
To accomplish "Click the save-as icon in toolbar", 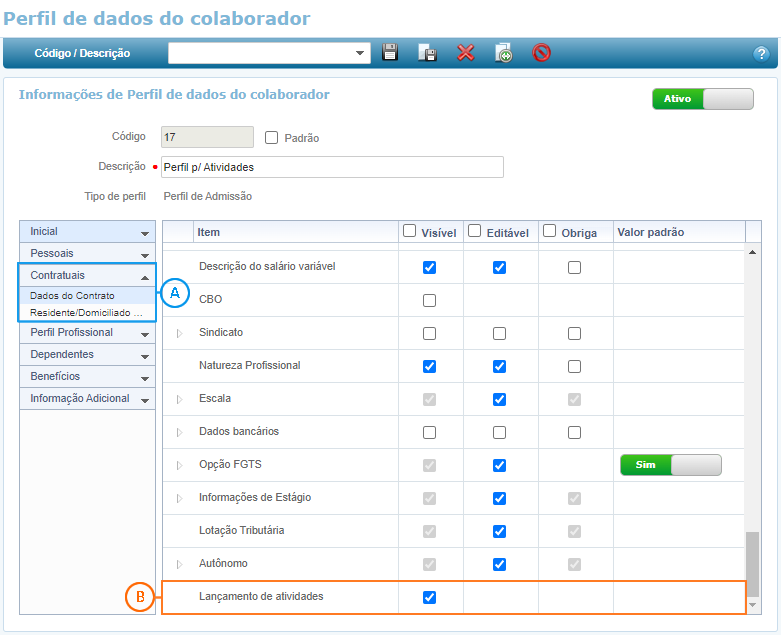I will coord(427,53).
